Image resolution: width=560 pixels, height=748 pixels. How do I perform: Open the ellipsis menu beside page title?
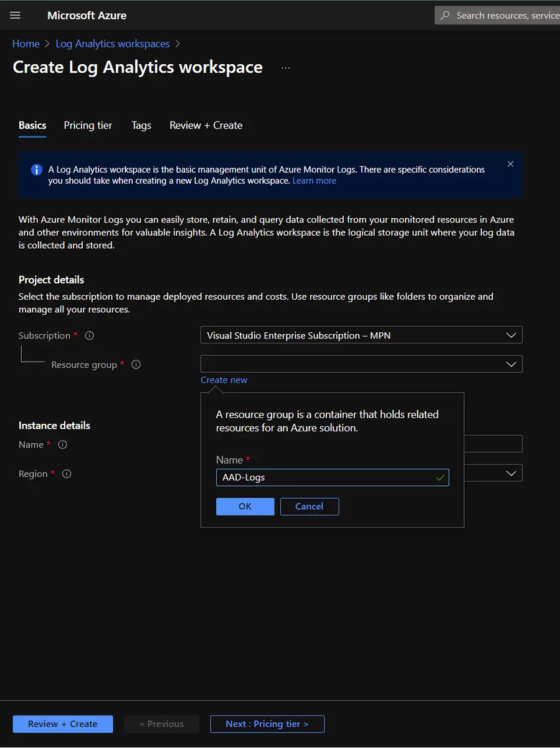285,67
